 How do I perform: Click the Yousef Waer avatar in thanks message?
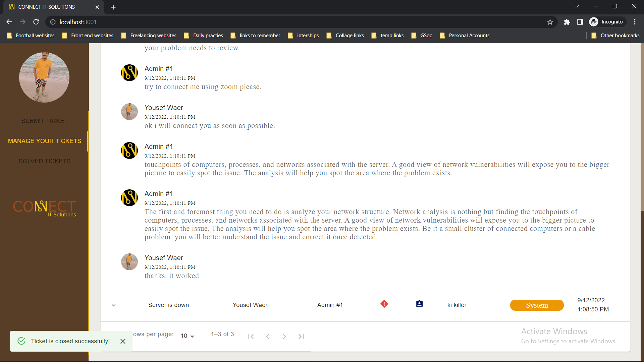click(x=129, y=262)
